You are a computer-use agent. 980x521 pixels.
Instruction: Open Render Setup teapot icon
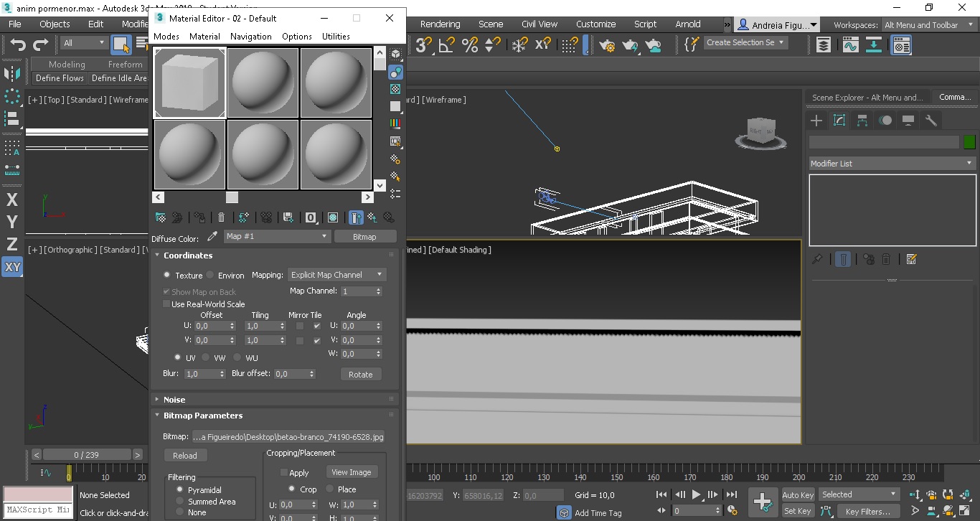pyautogui.click(x=607, y=45)
